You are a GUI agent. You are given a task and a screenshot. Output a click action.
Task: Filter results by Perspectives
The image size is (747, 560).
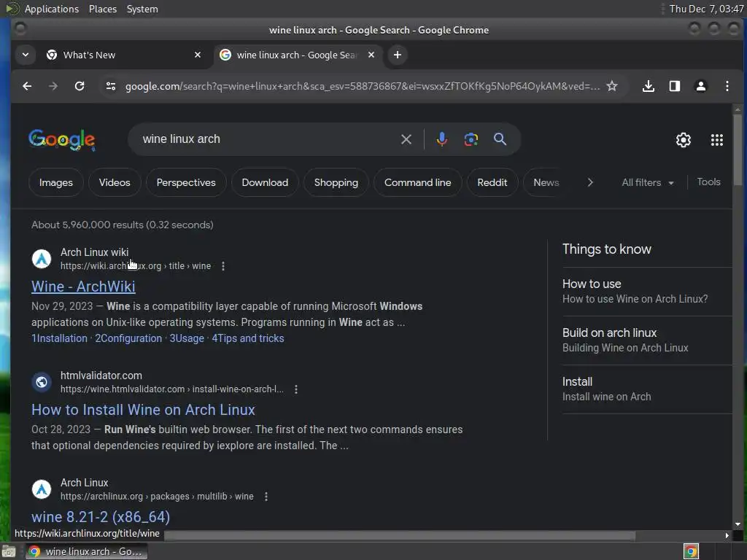point(186,182)
